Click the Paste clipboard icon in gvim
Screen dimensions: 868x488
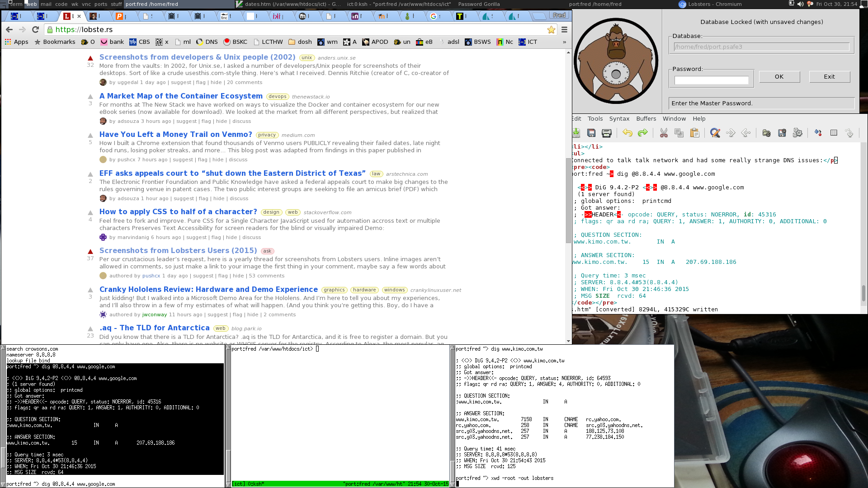click(695, 133)
